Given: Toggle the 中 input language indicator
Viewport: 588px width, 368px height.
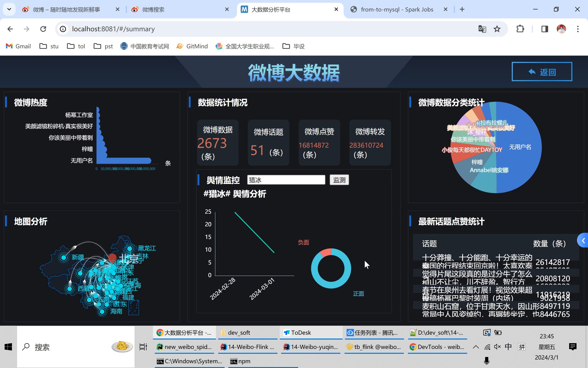Looking at the screenshot, I should [x=508, y=347].
